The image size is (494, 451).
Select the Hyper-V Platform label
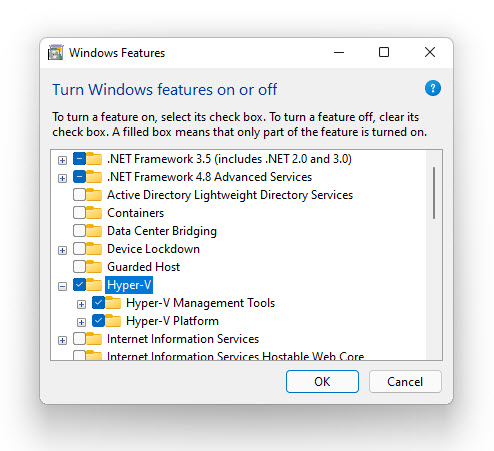coord(172,321)
